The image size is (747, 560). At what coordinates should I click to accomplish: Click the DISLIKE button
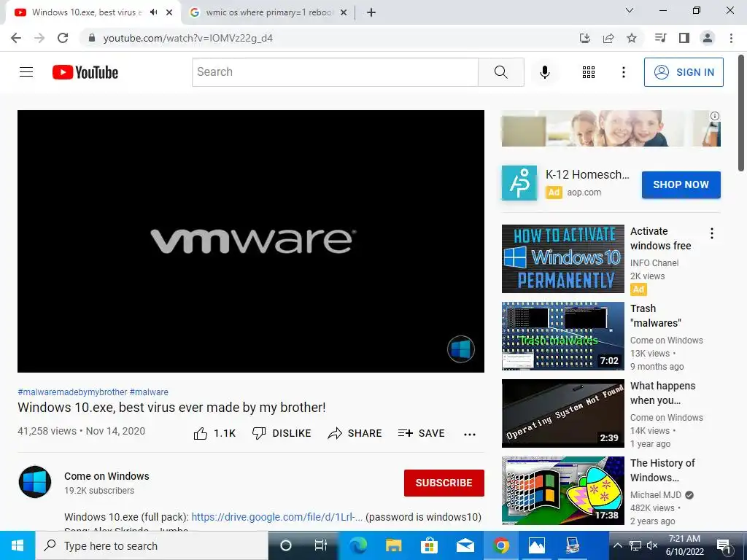pyautogui.click(x=282, y=433)
